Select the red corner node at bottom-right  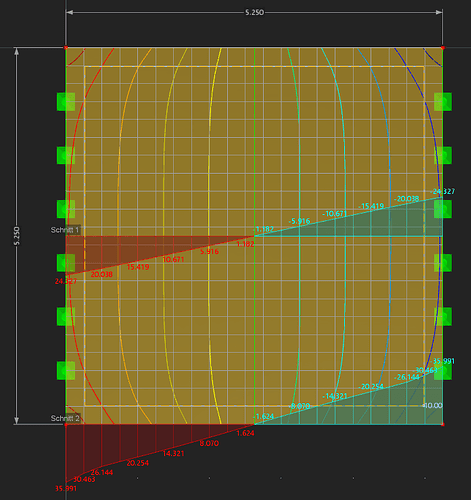coord(443,424)
